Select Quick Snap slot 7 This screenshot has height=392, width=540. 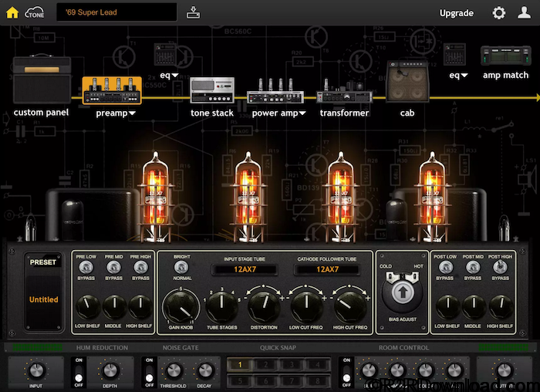[x=292, y=380]
